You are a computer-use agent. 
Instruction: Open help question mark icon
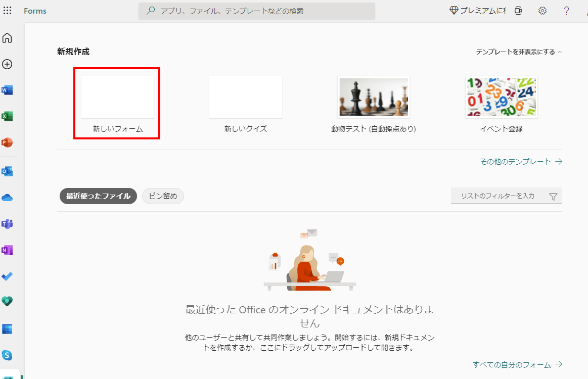566,11
